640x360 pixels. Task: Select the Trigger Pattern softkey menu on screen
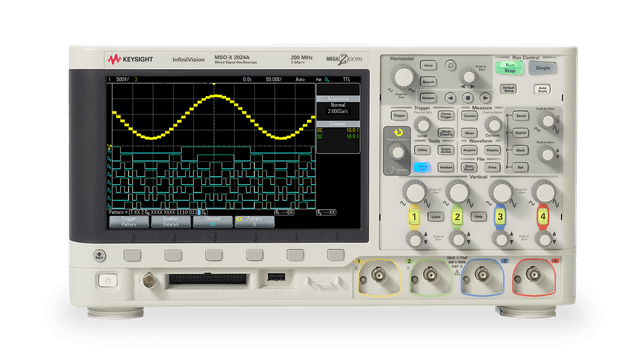point(129,222)
